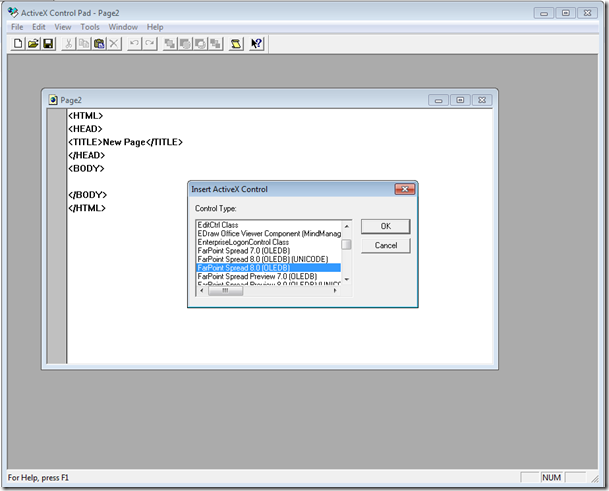
Task: Click the Cut scissors toolbar icon
Action: click(68, 44)
